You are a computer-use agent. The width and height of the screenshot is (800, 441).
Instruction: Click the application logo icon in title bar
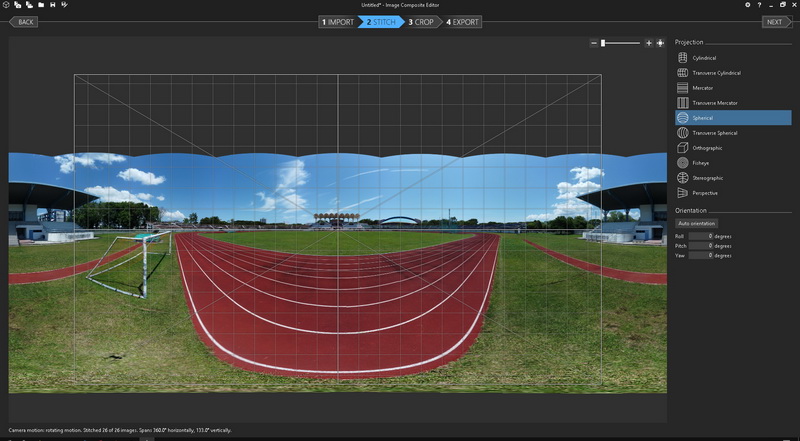click(6, 5)
